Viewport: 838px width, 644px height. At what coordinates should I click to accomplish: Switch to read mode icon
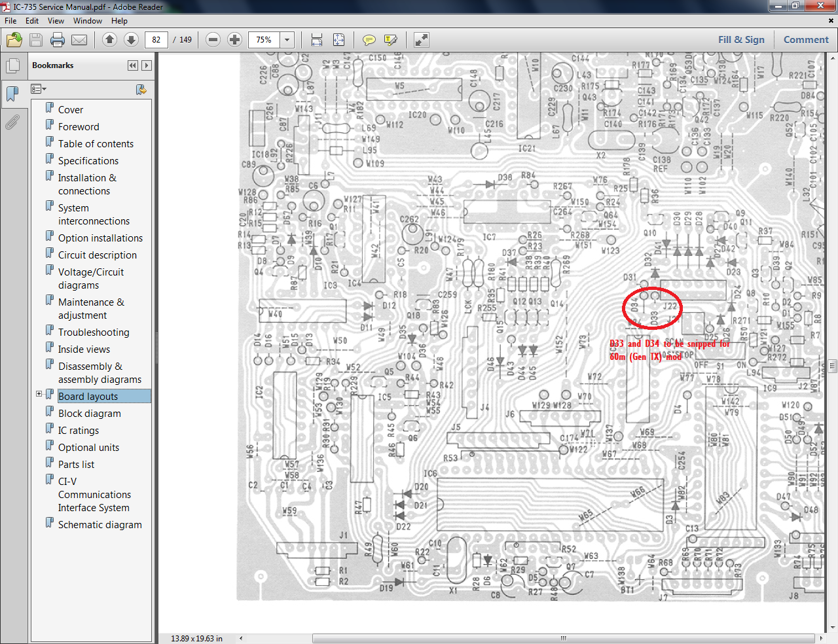pos(422,40)
